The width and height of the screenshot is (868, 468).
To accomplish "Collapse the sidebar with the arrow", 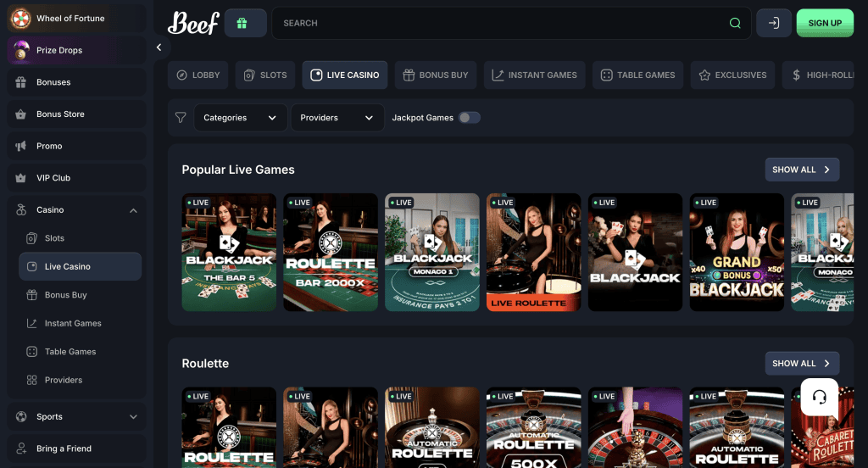I will point(159,47).
